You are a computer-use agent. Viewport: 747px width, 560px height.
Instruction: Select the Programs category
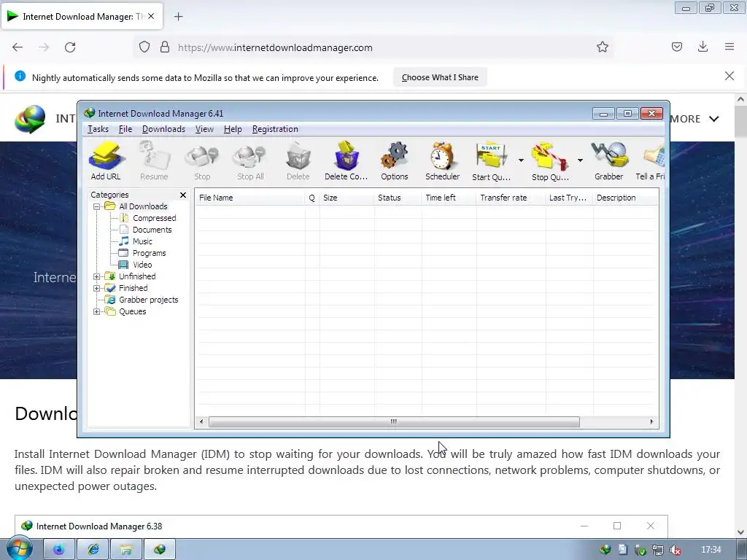(149, 253)
